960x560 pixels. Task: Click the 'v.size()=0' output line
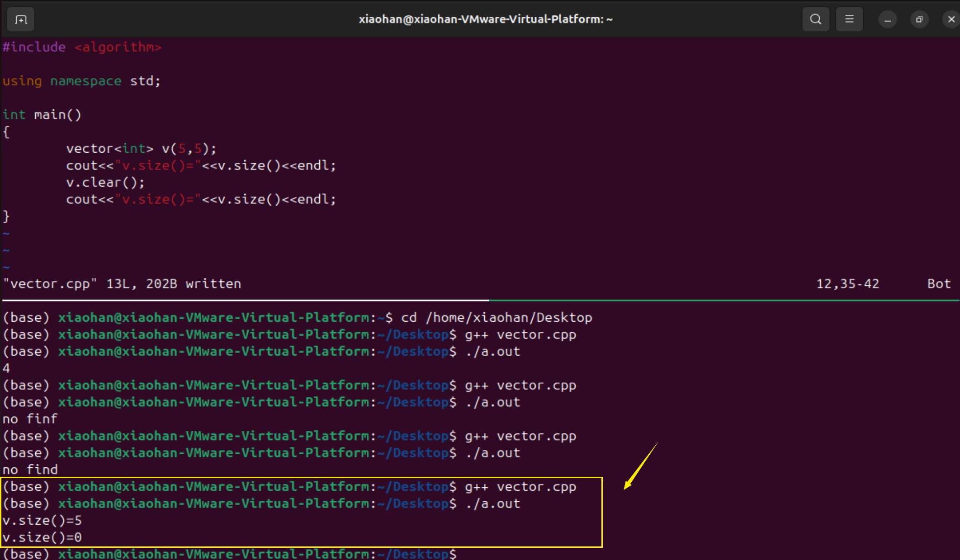(x=42, y=537)
